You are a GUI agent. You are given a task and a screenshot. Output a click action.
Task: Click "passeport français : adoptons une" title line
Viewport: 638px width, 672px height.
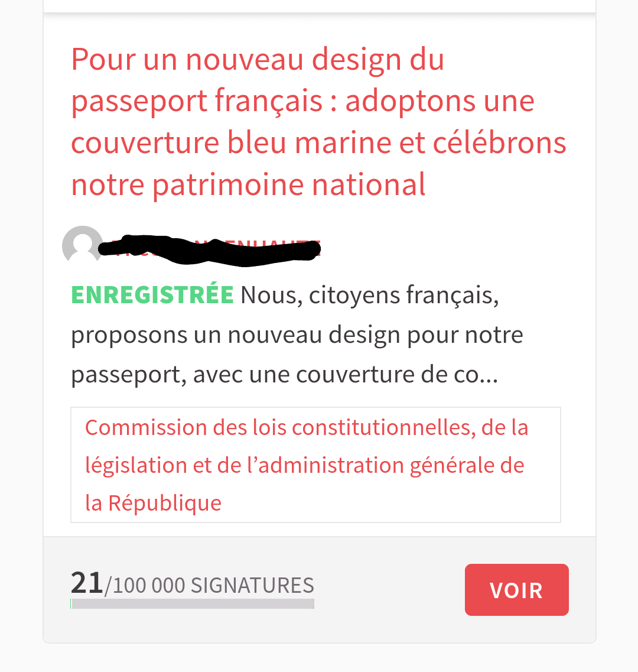302,101
